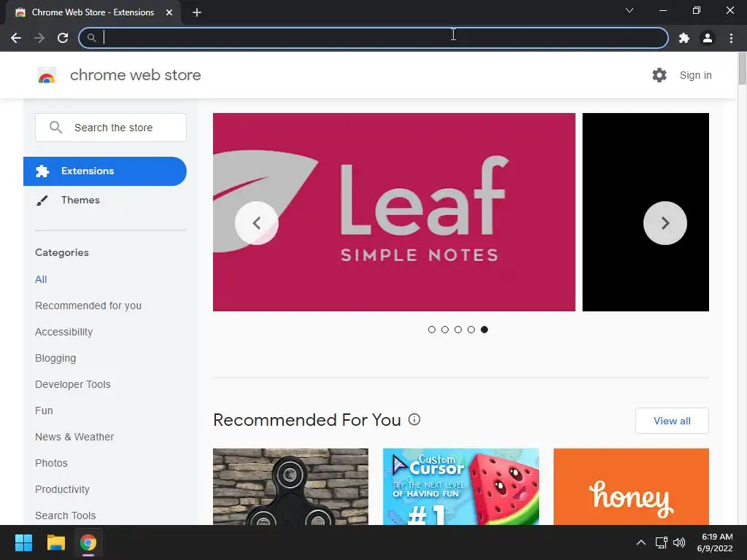Open the taskbar clock and date
This screenshot has height=560, width=747.
715,542
